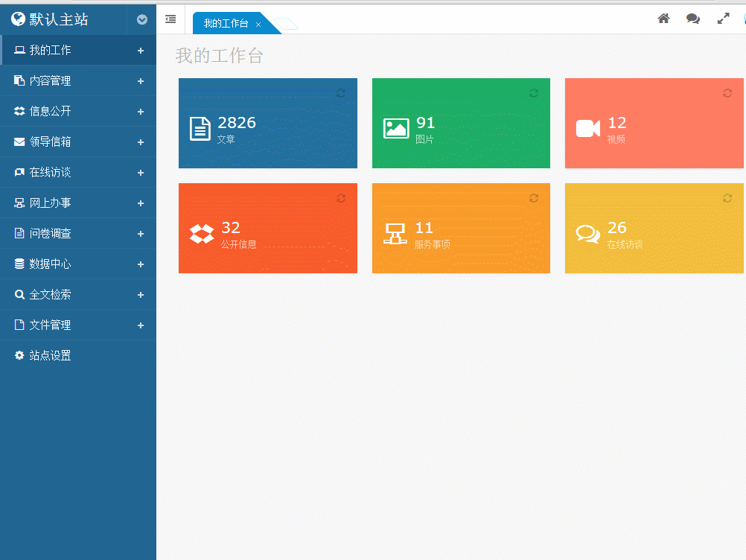Expand the 内容管理 menu plus sign

(x=141, y=81)
